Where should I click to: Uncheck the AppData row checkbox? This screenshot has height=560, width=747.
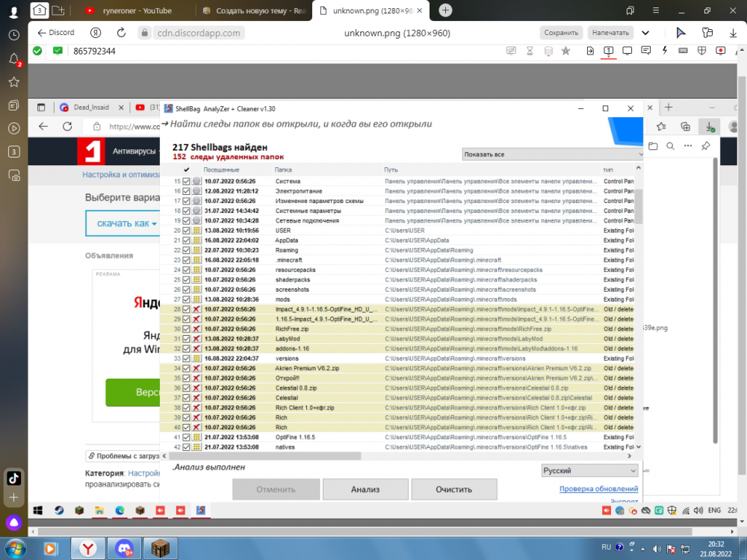point(186,240)
